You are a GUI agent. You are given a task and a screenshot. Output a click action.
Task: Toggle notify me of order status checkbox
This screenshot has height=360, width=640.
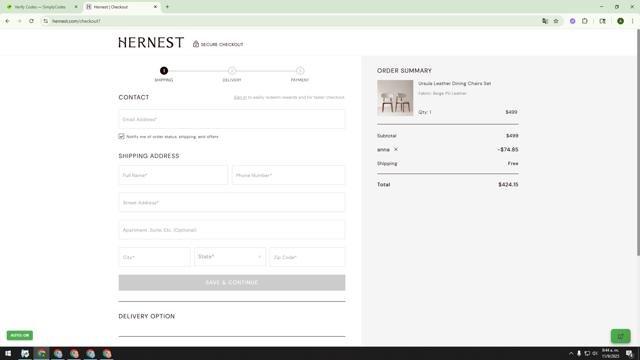coord(122,136)
